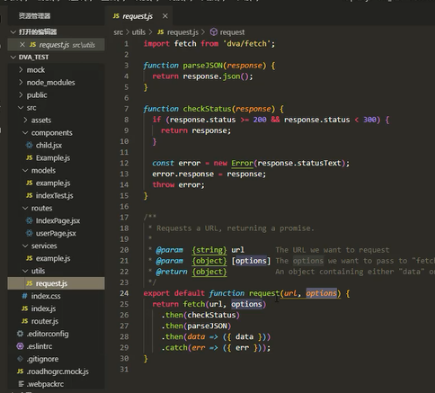This screenshot has width=435, height=393.
Task: Click the ESLint icon beside .eslintrc
Action: (20, 346)
